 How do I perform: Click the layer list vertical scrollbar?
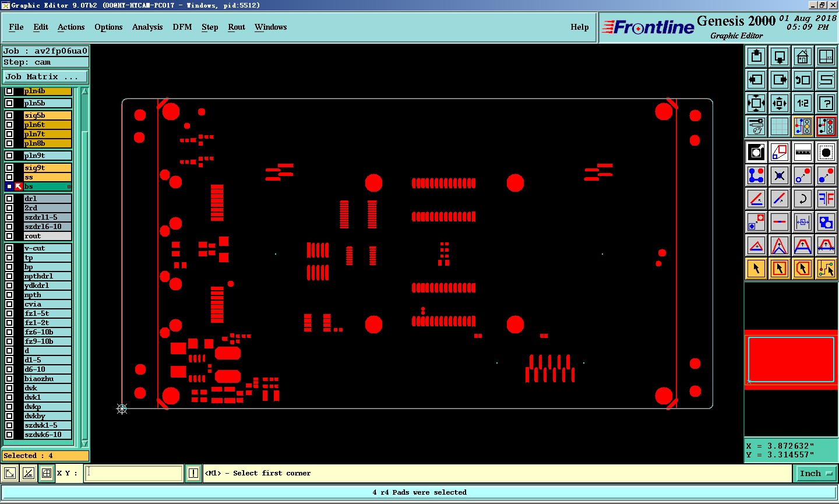[x=84, y=268]
